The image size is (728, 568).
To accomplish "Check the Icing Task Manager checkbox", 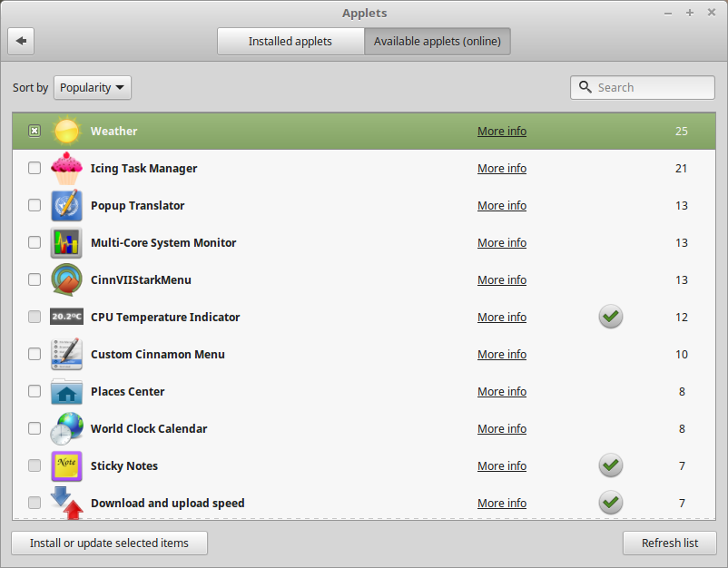I will pos(34,168).
